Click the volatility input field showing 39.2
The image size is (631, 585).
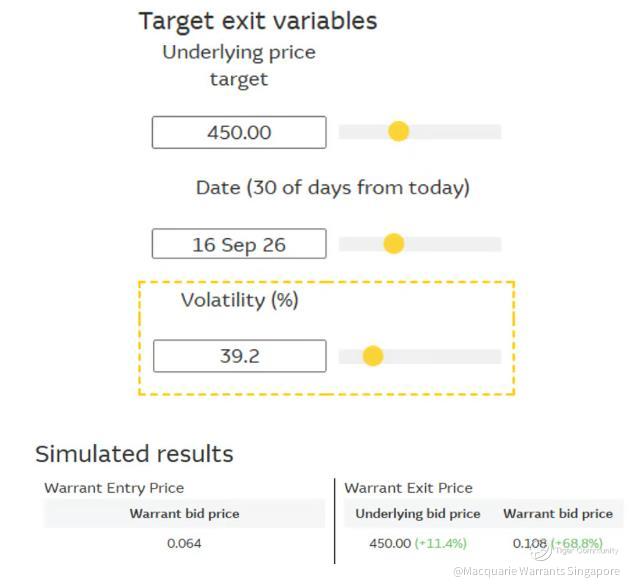(x=240, y=356)
